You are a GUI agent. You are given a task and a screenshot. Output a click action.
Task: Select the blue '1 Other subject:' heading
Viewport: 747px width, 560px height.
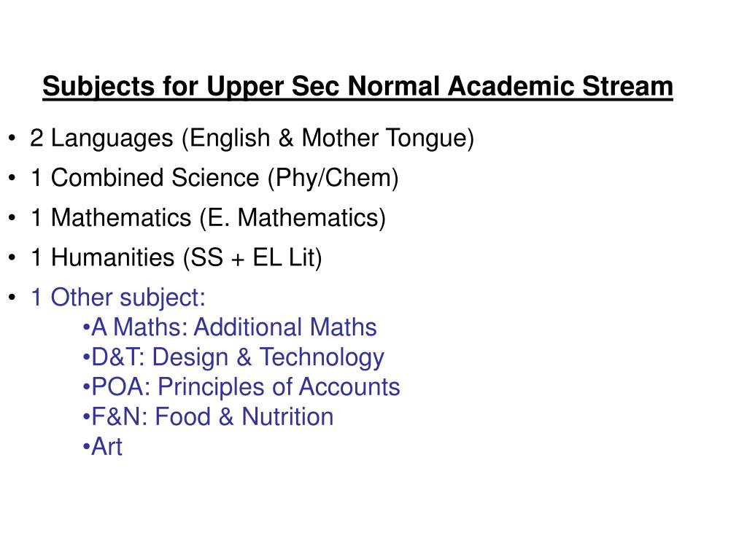pos(117,297)
